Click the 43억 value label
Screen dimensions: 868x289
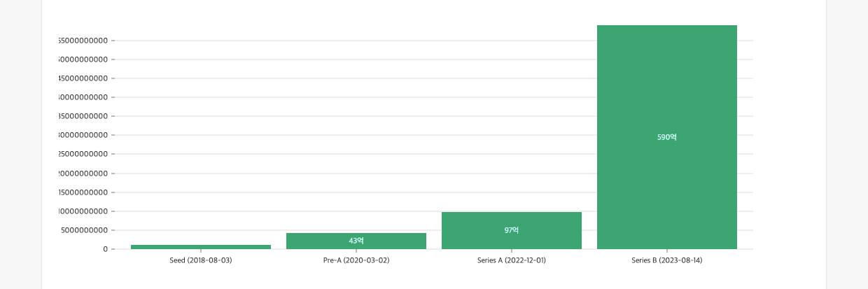pyautogui.click(x=356, y=241)
